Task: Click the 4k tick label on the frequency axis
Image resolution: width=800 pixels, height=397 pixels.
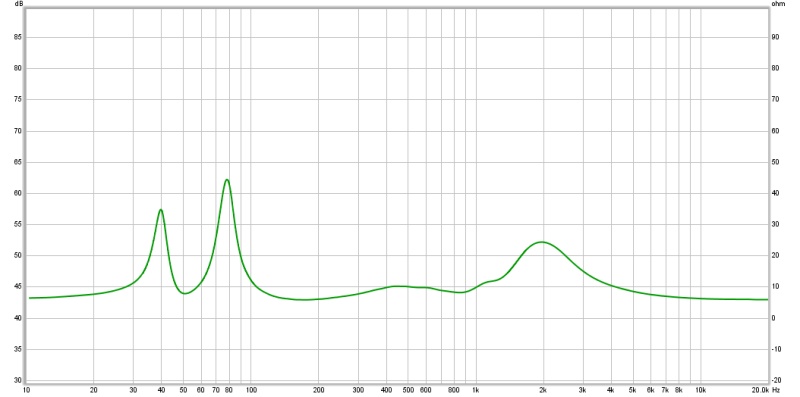Action: click(x=611, y=390)
